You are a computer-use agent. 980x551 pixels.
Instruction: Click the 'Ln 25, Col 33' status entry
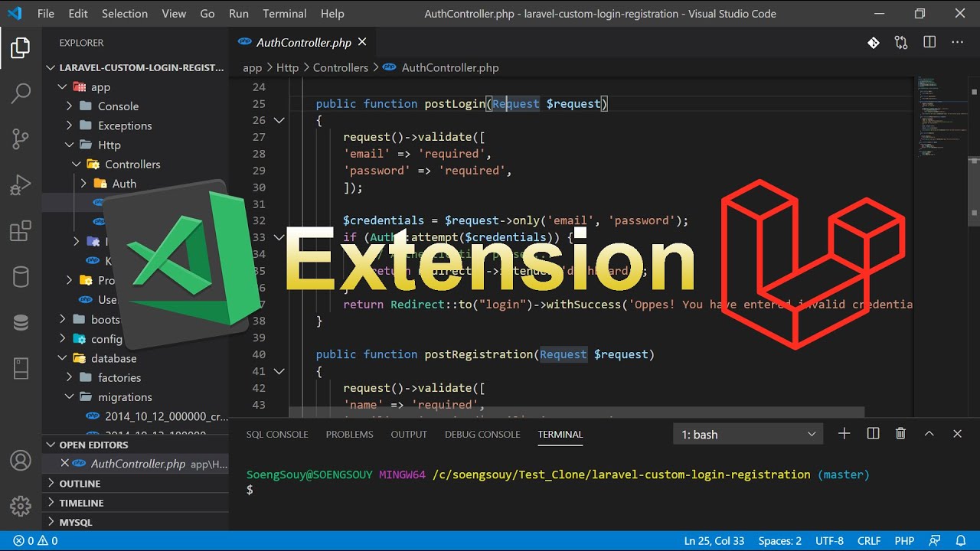[x=714, y=541]
